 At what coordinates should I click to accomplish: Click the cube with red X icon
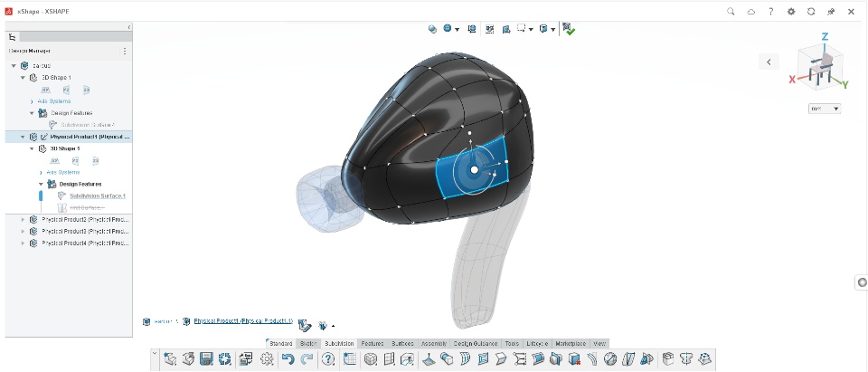(x=575, y=359)
